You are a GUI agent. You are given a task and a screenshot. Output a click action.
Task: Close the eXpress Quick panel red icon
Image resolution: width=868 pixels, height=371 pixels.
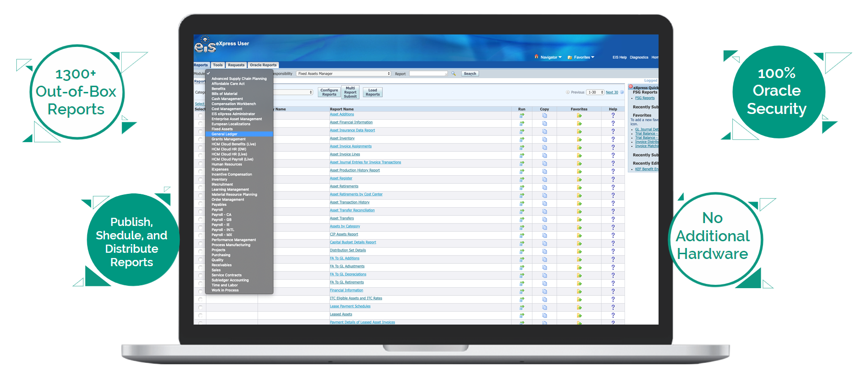point(631,87)
